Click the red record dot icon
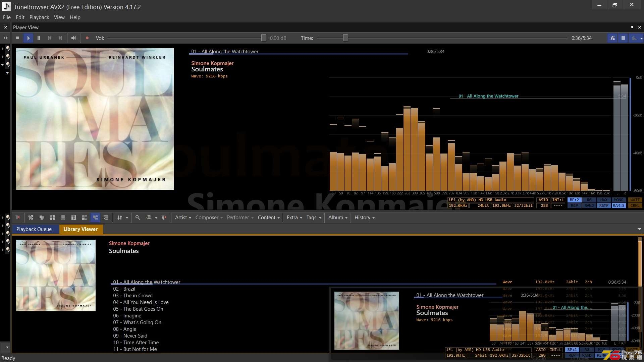 click(x=87, y=38)
